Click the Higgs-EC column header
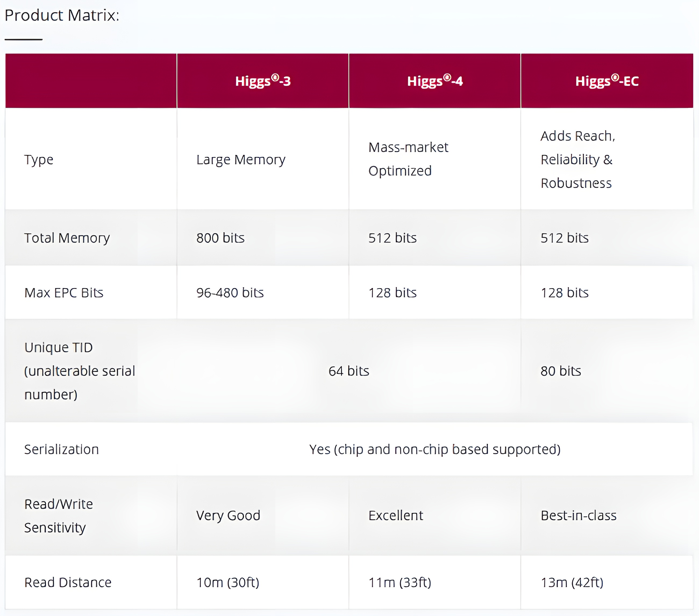This screenshot has width=699, height=616. [x=607, y=81]
